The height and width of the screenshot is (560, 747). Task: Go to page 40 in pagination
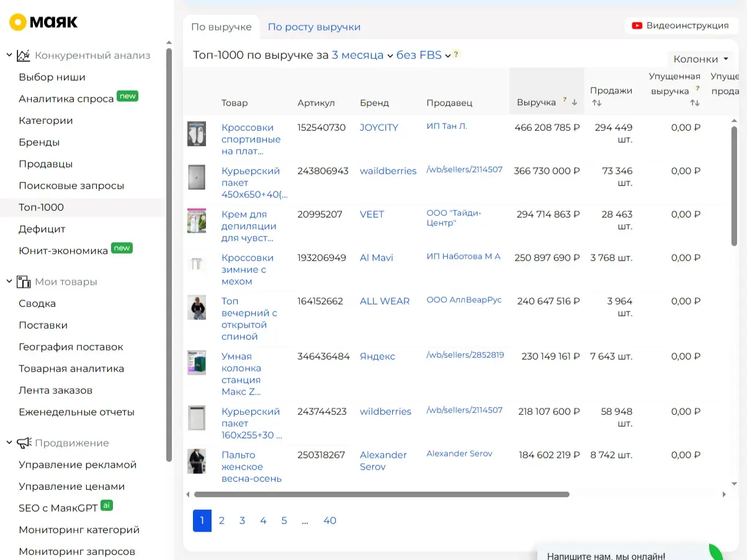point(329,521)
